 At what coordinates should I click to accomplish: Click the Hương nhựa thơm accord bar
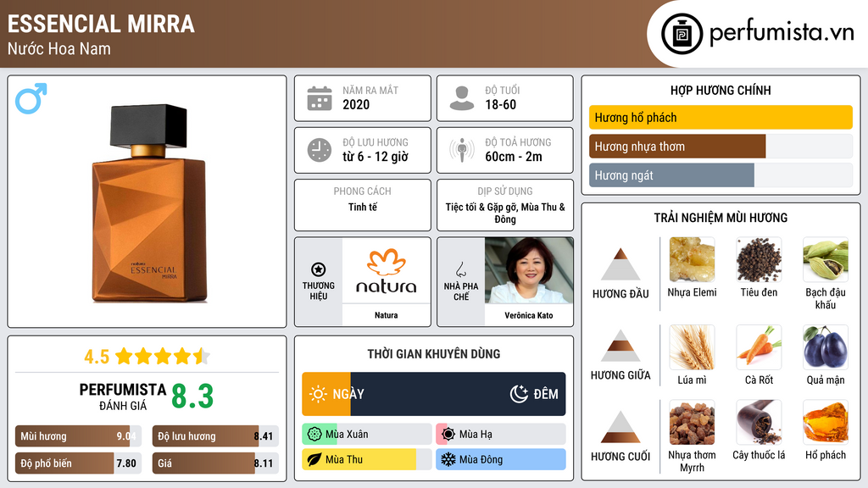pyautogui.click(x=721, y=147)
